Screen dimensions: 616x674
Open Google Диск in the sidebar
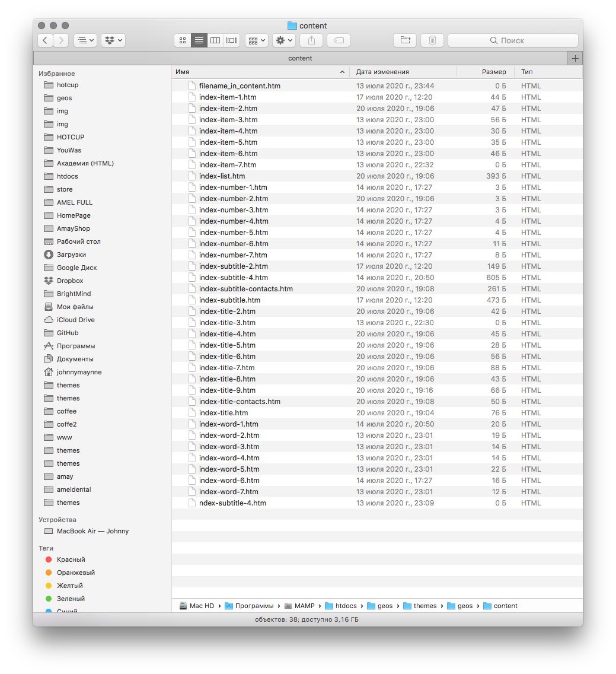pos(77,268)
